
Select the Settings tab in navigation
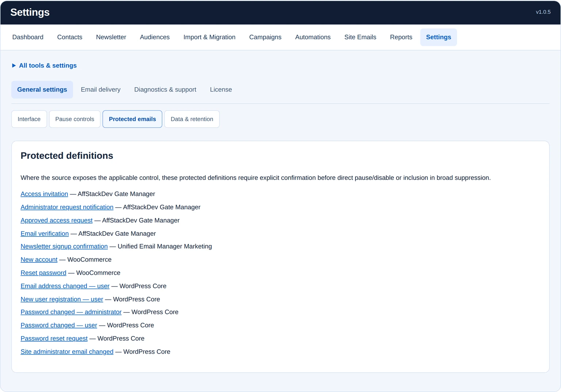click(438, 37)
